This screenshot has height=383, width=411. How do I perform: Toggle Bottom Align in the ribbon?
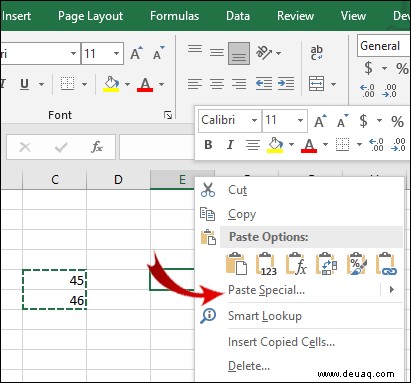(x=239, y=53)
